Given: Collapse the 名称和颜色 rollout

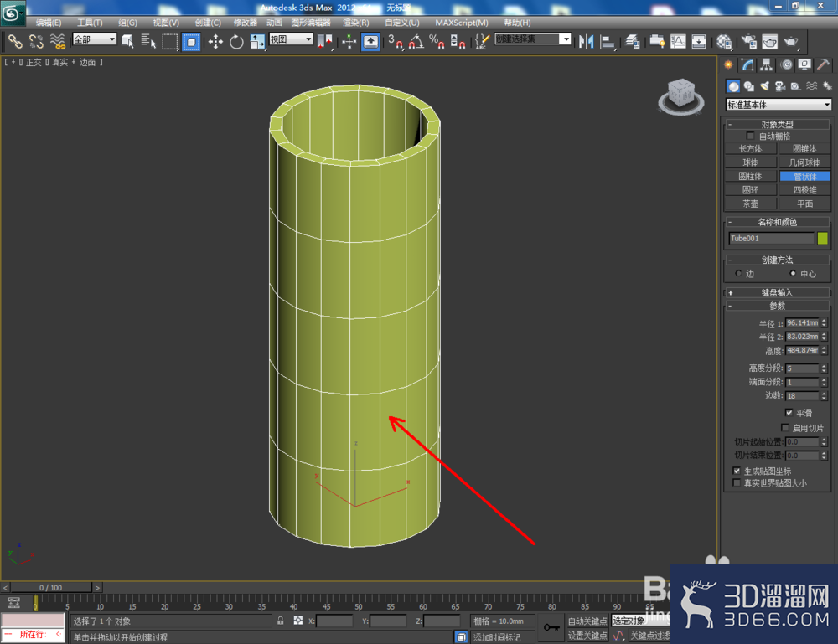Looking at the screenshot, I should click(777, 222).
